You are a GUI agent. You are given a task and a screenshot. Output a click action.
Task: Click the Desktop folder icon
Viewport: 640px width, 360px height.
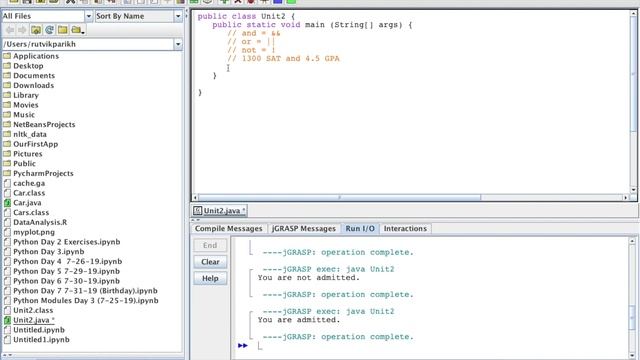pyautogui.click(x=7, y=66)
